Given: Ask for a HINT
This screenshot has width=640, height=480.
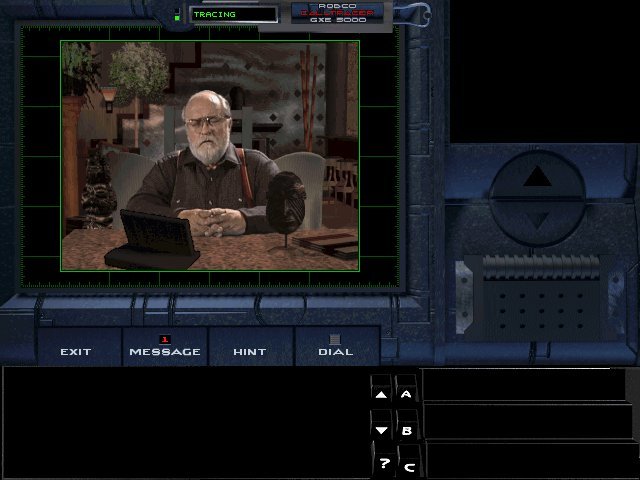Looking at the screenshot, I should [251, 346].
